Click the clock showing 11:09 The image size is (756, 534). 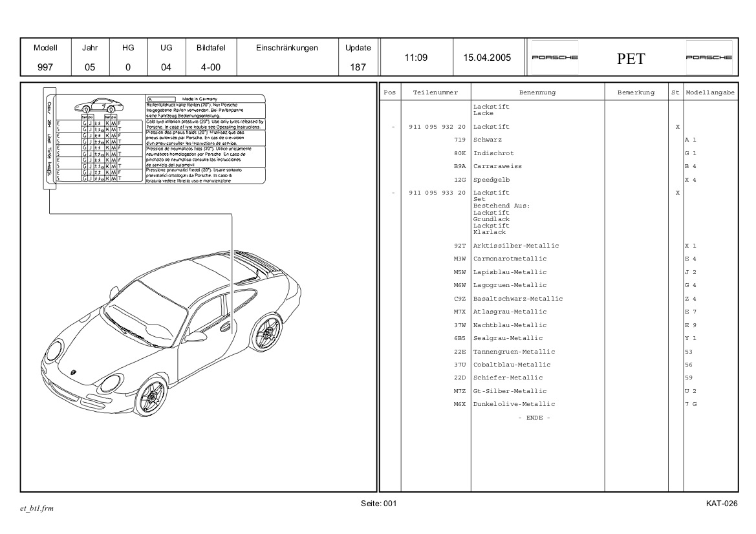(x=416, y=57)
